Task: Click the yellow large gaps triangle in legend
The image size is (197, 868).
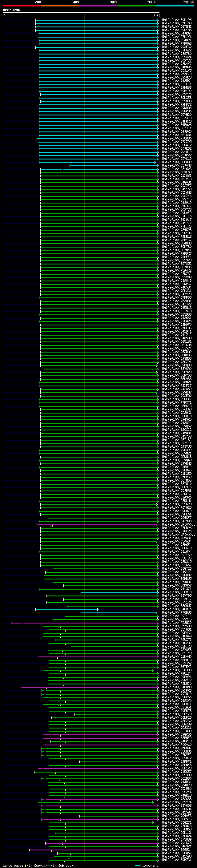Action: [x=25, y=865]
